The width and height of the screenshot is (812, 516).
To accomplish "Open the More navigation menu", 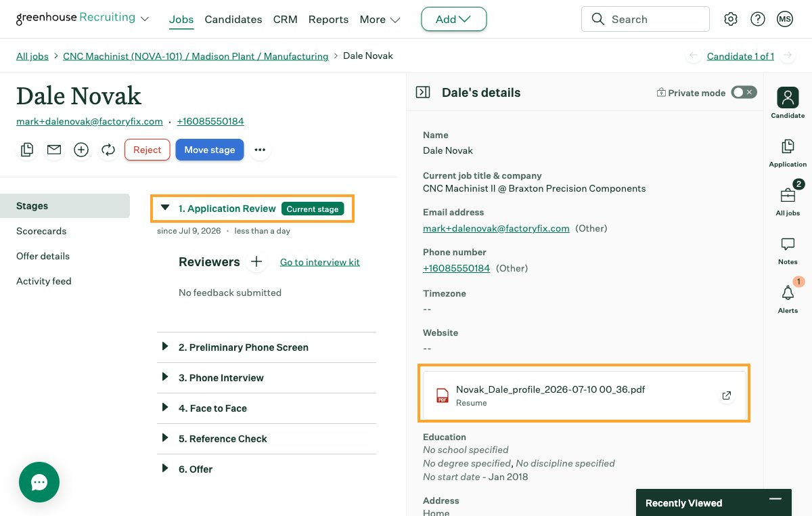I will (380, 19).
